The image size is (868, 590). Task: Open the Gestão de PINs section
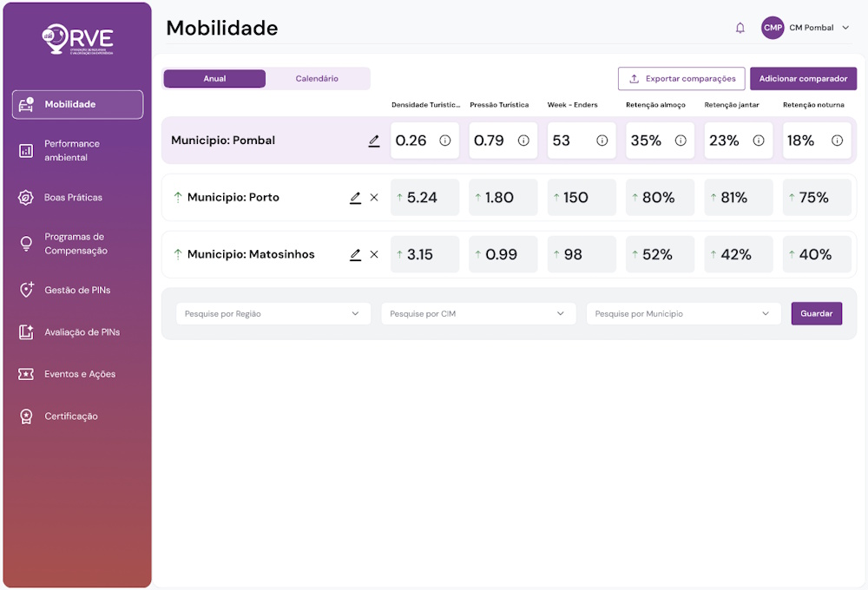coord(77,291)
